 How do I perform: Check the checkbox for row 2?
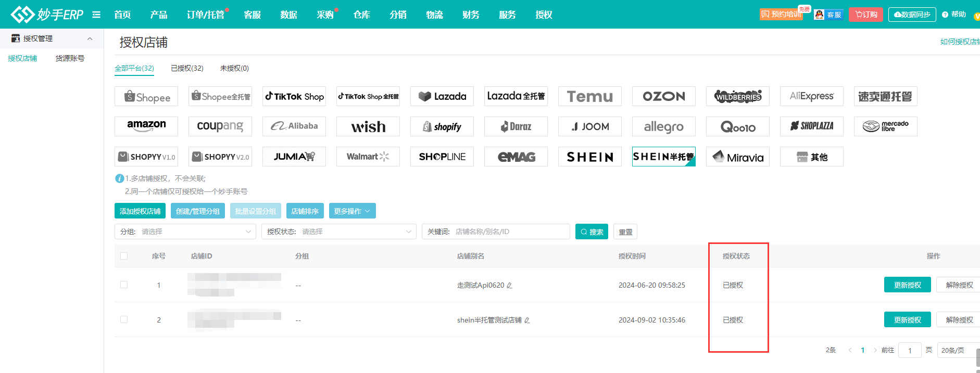tap(124, 319)
